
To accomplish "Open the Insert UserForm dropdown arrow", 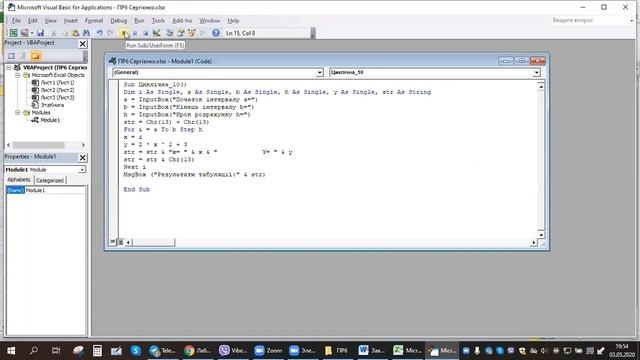I will coord(32,33).
